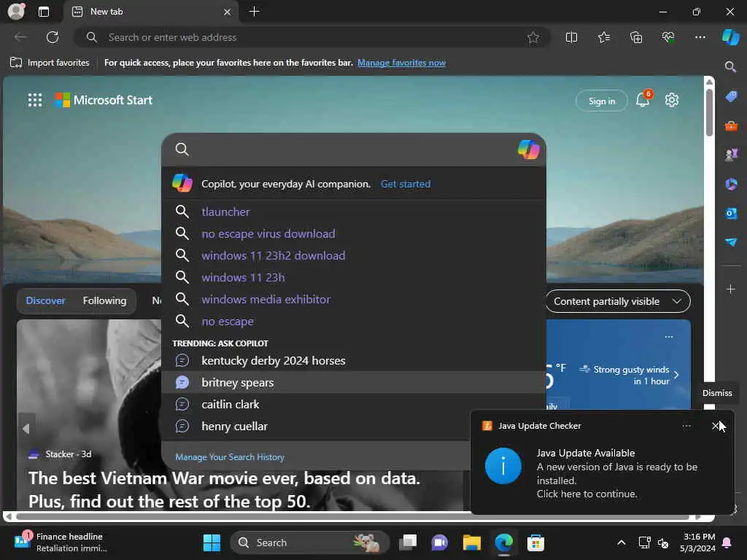Image resolution: width=747 pixels, height=560 pixels.
Task: Customize sidebar with plus icon
Action: 731,289
